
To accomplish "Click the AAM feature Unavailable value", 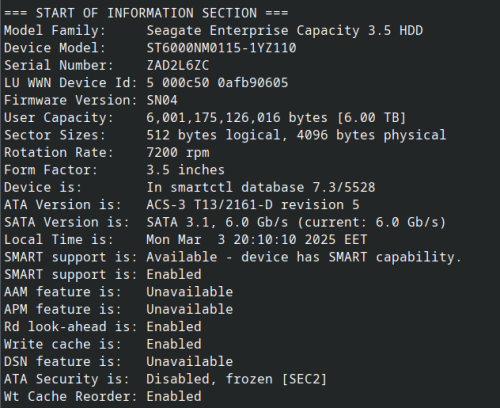I will [x=190, y=292].
